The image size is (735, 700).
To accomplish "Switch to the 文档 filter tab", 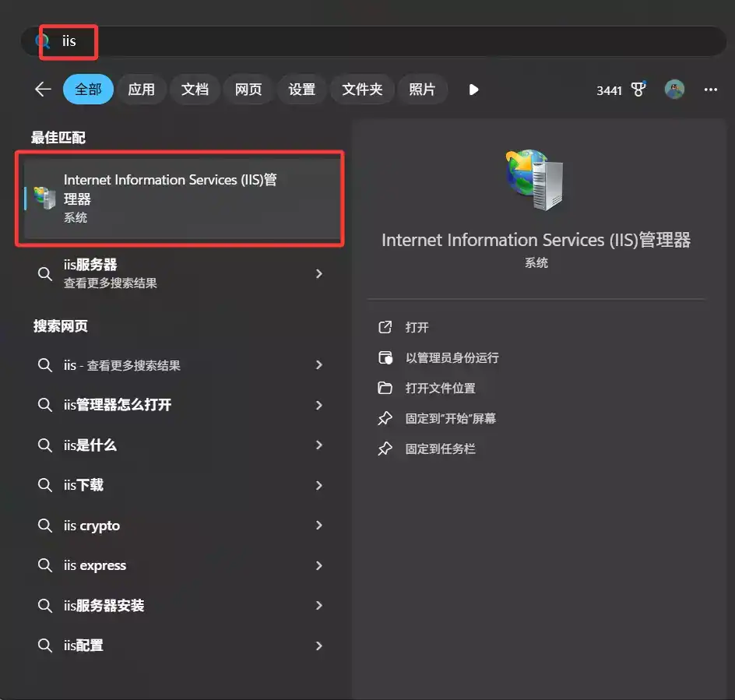I will pos(195,89).
